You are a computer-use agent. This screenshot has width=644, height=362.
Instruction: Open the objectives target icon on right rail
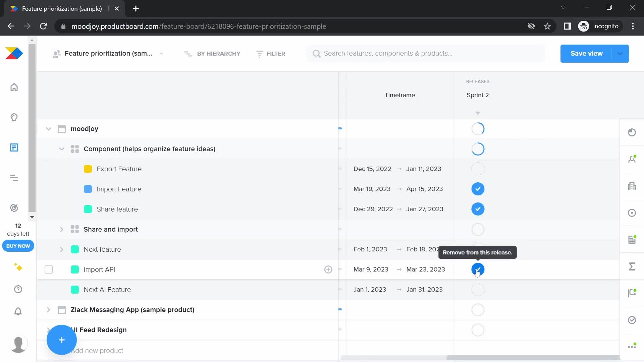click(x=632, y=213)
